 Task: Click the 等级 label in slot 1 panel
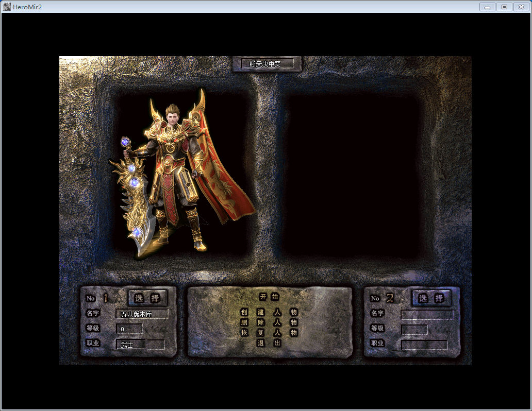click(93, 328)
